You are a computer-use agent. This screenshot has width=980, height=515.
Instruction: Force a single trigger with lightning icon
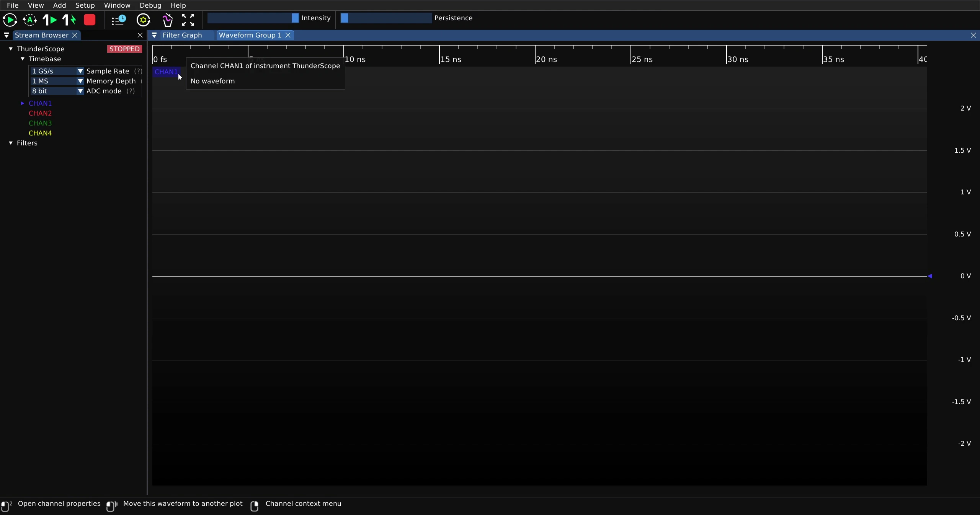click(x=69, y=20)
